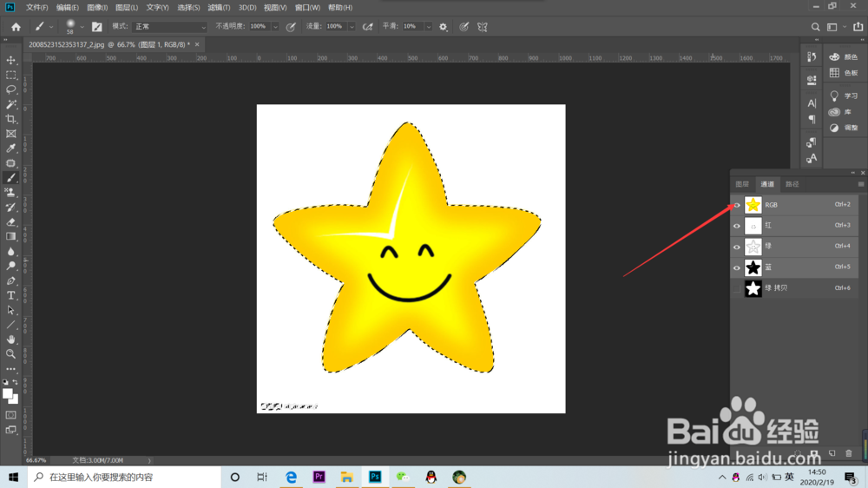Toggle RGB channel visibility eye

click(736, 205)
